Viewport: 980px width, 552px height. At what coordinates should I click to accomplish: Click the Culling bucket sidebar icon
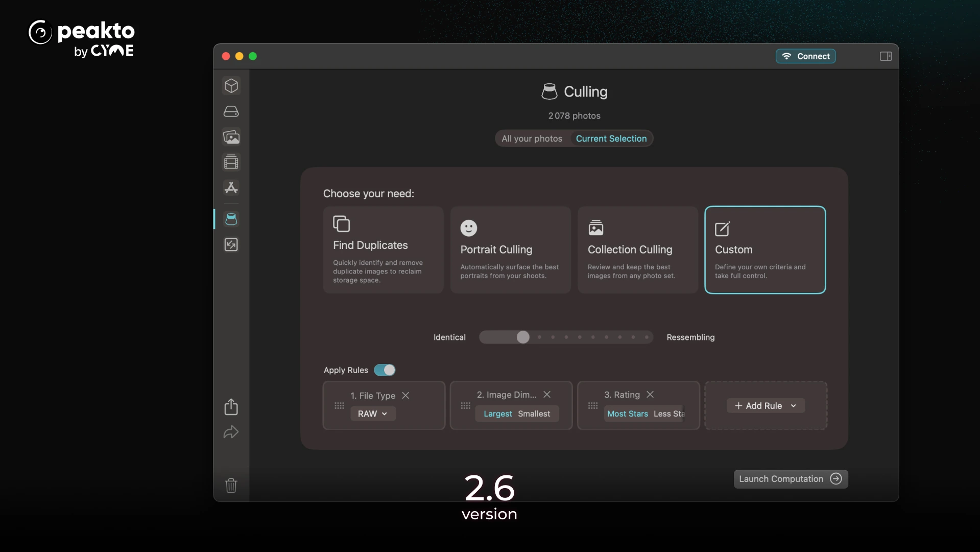tap(231, 219)
